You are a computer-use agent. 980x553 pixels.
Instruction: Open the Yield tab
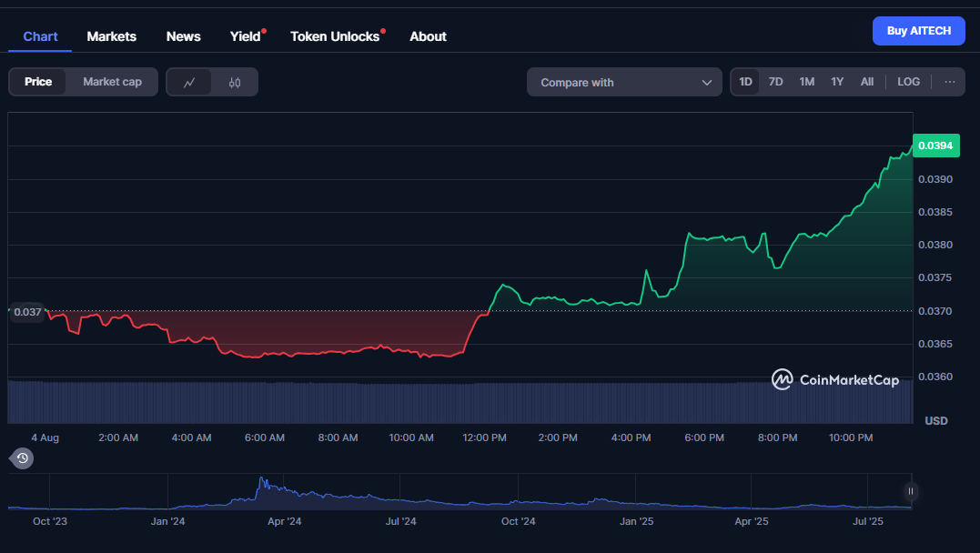pos(245,36)
